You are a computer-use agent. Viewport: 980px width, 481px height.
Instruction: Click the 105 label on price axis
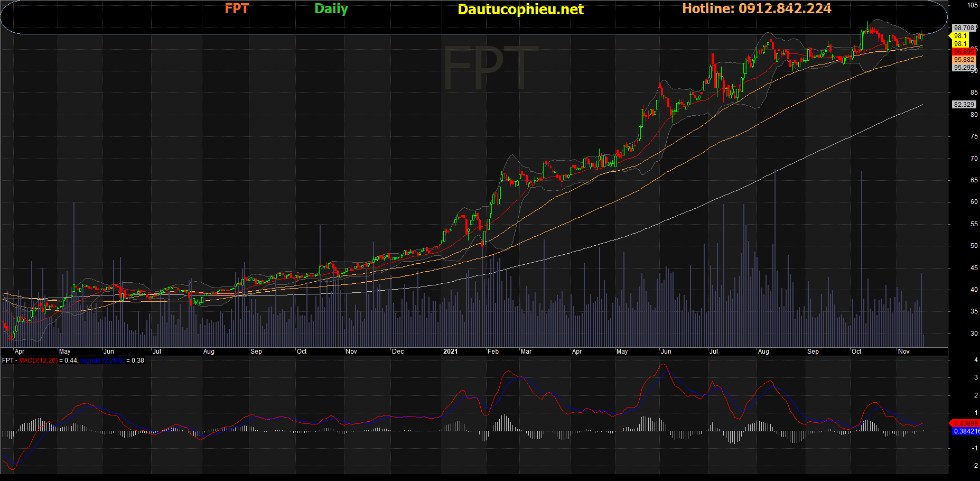pyautogui.click(x=972, y=5)
